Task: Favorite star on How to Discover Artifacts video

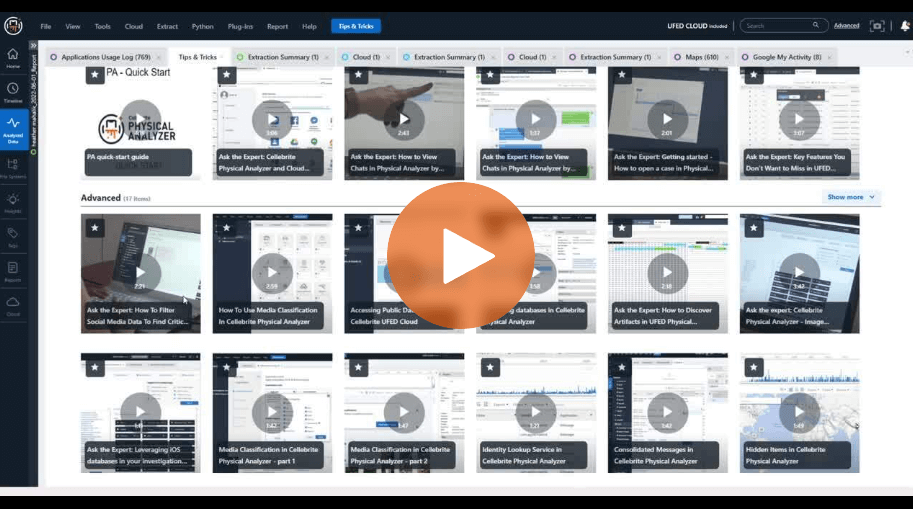Action: click(622, 228)
